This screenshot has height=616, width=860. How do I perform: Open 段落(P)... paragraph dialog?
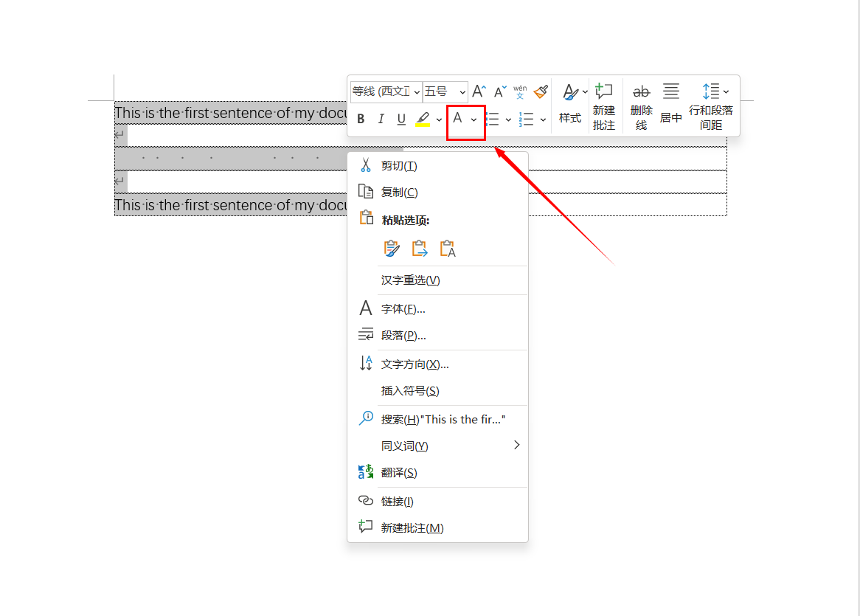pyautogui.click(x=437, y=335)
